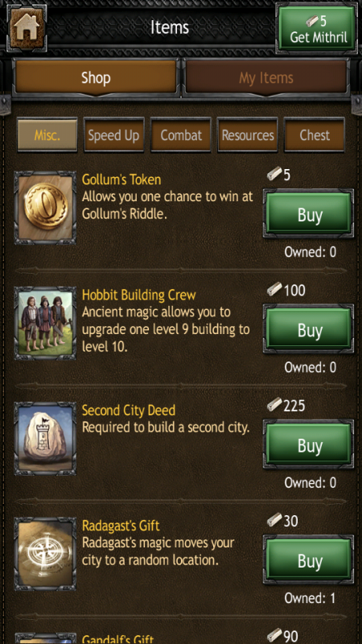Image resolution: width=362 pixels, height=644 pixels.
Task: Open the Chest category
Action: click(315, 135)
